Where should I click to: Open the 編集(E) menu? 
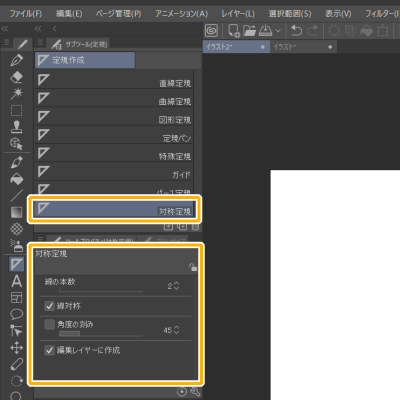point(69,14)
